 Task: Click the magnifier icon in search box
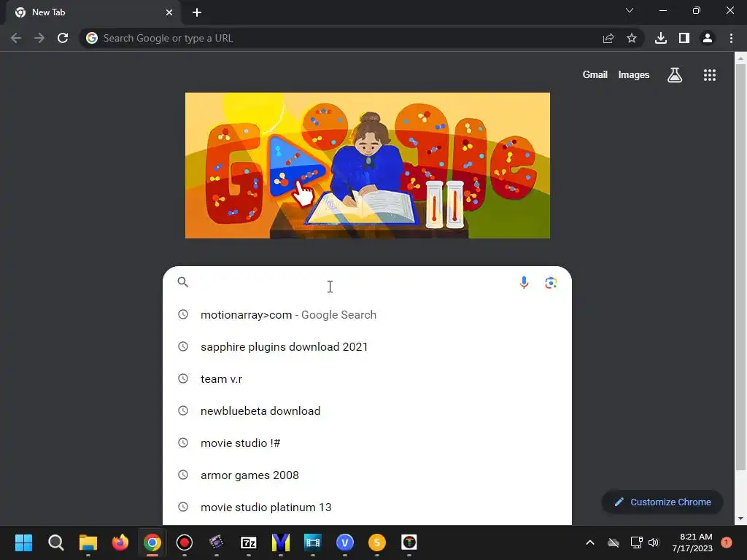point(183,282)
